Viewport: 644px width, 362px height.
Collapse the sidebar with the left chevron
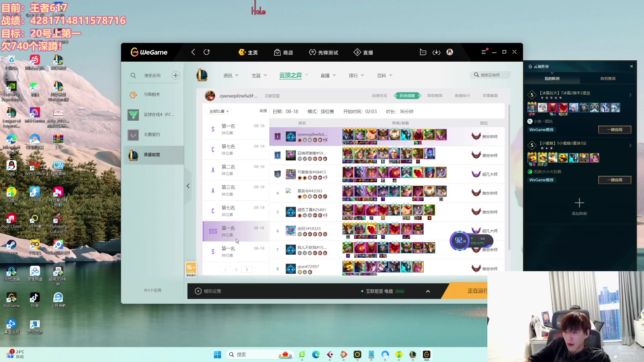pyautogui.click(x=188, y=186)
